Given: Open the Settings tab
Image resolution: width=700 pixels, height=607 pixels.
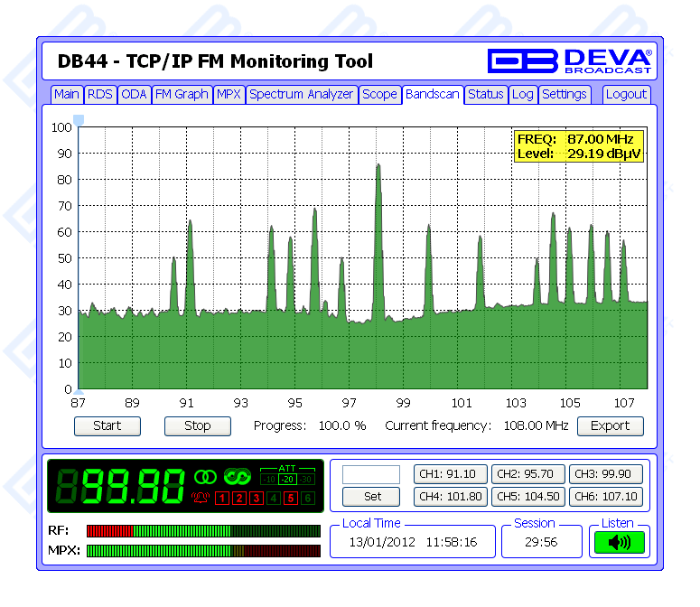Looking at the screenshot, I should (565, 94).
